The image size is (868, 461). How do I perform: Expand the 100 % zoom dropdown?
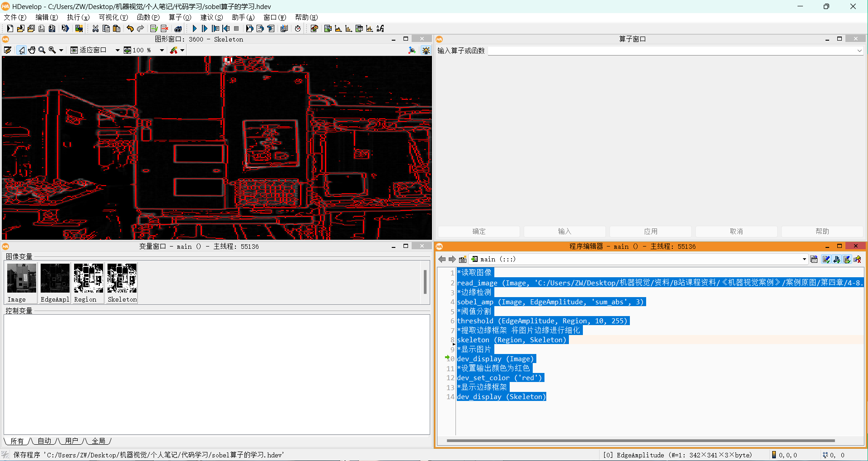point(161,50)
